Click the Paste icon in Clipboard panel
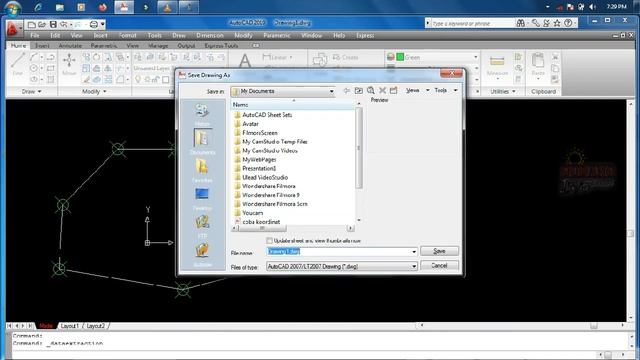640x360 pixels. point(538,64)
